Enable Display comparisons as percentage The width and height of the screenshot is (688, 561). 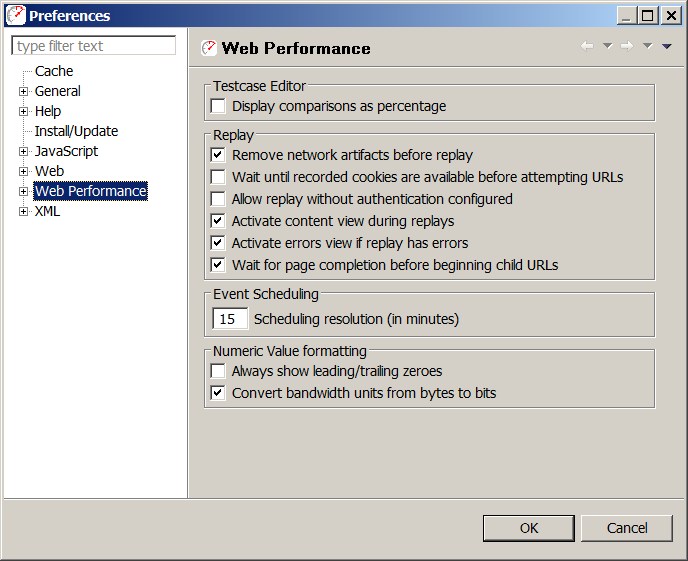pyautogui.click(x=218, y=106)
